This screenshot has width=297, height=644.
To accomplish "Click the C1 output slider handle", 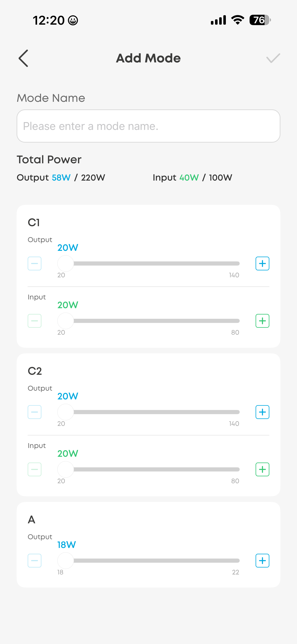I will tap(65, 263).
